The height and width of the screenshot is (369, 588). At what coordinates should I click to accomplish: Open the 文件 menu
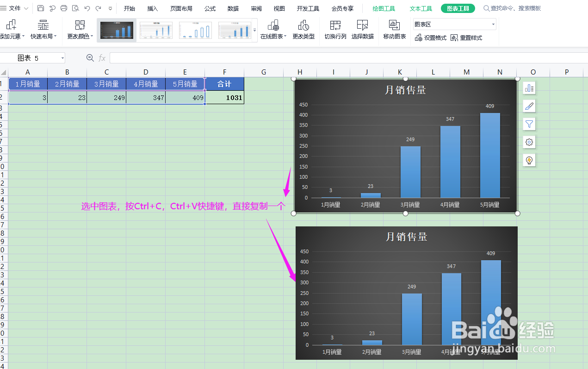pos(14,8)
